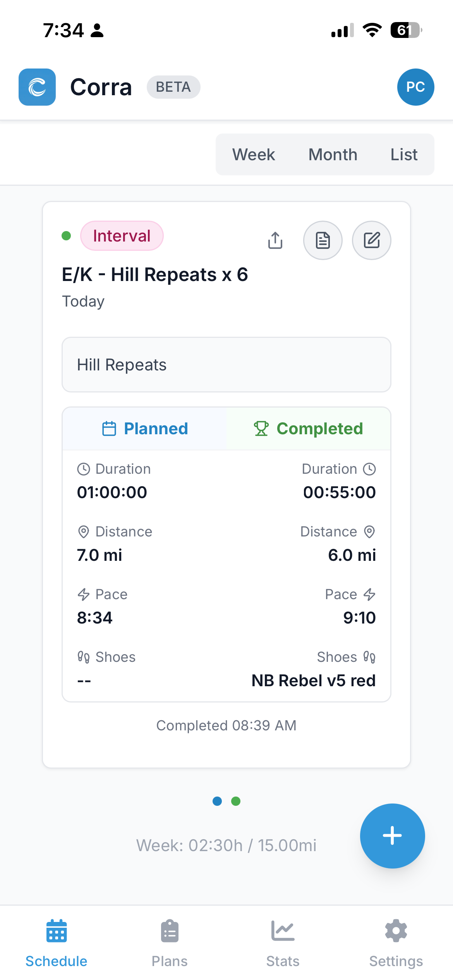Add a new workout with the plus button
The height and width of the screenshot is (980, 453).
tap(393, 836)
